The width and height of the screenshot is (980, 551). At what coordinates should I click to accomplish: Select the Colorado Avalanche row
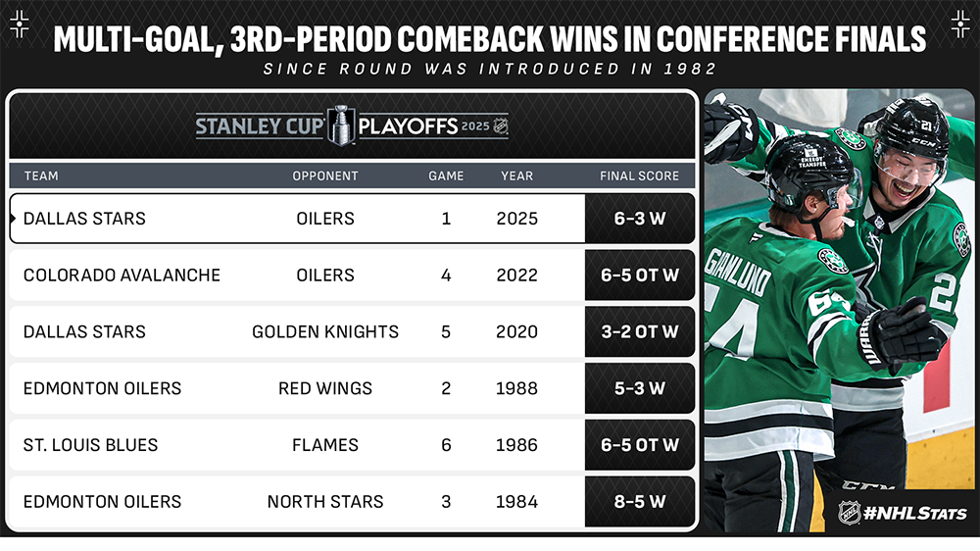[x=352, y=275]
